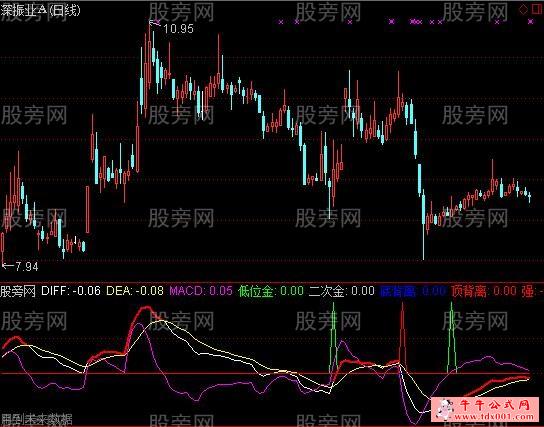Click the 二次金: 0.00 readout

pos(342,291)
